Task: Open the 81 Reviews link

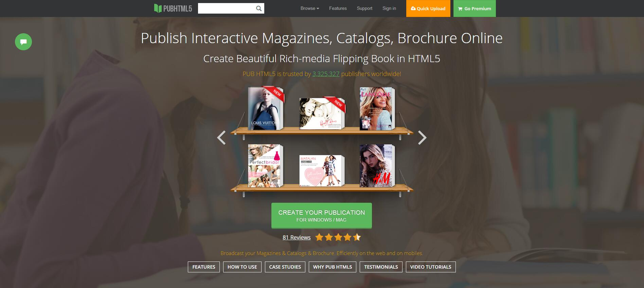Action: (x=297, y=237)
